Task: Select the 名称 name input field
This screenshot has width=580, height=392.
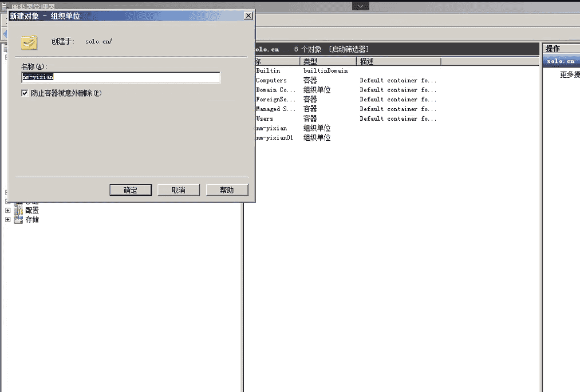Action: [x=120, y=77]
